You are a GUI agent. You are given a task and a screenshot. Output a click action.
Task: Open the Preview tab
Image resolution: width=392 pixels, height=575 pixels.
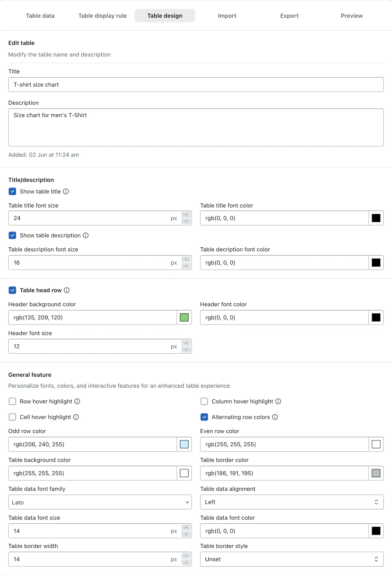351,16
